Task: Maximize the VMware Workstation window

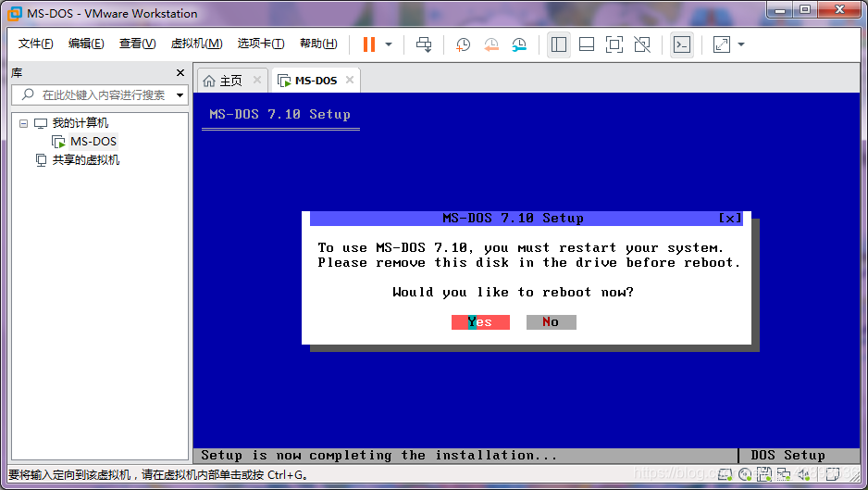Action: point(805,9)
